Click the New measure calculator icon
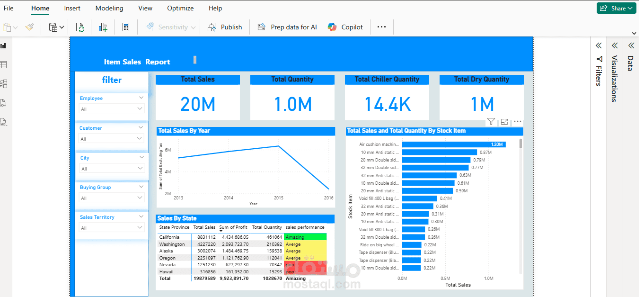The image size is (644, 297). click(126, 27)
